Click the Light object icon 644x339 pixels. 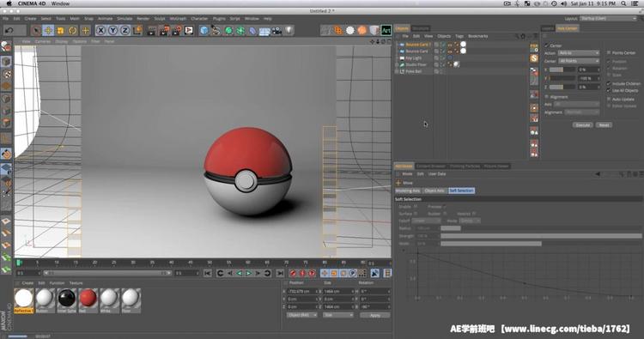tap(289, 30)
